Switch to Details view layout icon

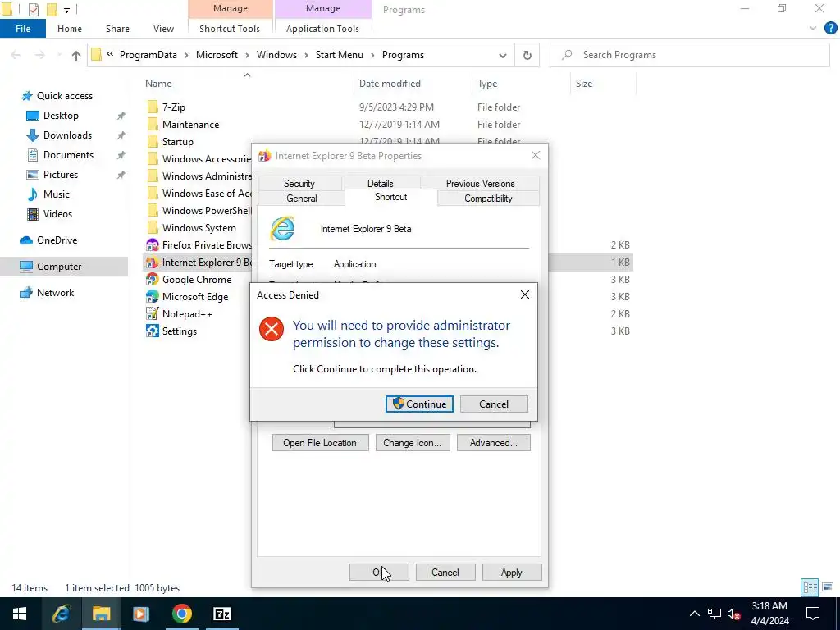coord(810,587)
